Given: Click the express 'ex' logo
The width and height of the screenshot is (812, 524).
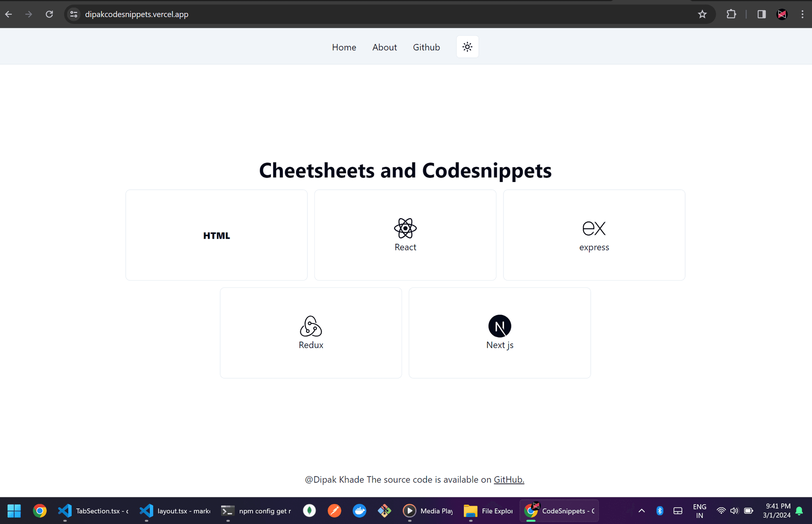Looking at the screenshot, I should (594, 228).
